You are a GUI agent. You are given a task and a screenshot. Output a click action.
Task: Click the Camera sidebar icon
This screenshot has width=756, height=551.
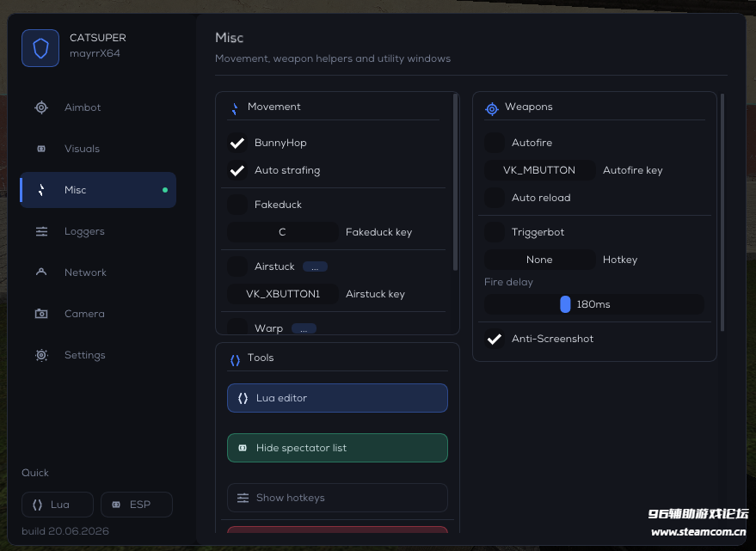pos(41,314)
